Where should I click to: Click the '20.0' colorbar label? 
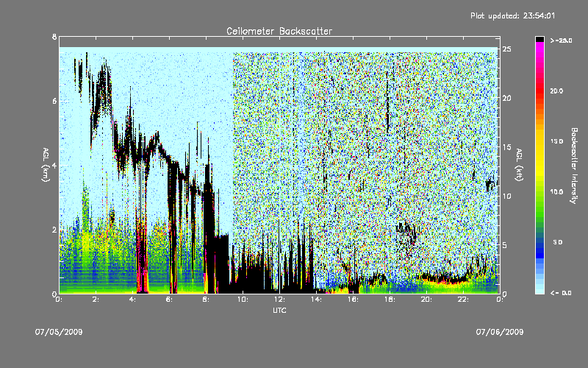click(557, 91)
